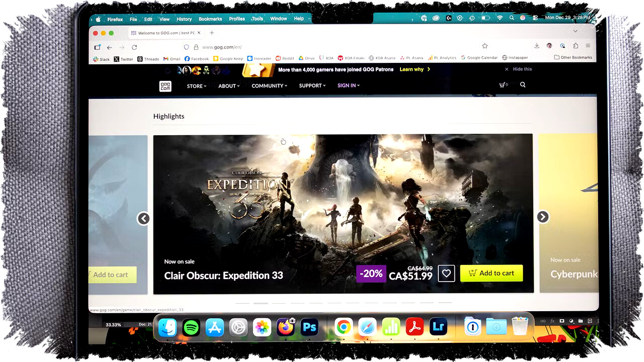
Task: Select the Welcome to GOG.com browser tab
Action: coord(164,33)
